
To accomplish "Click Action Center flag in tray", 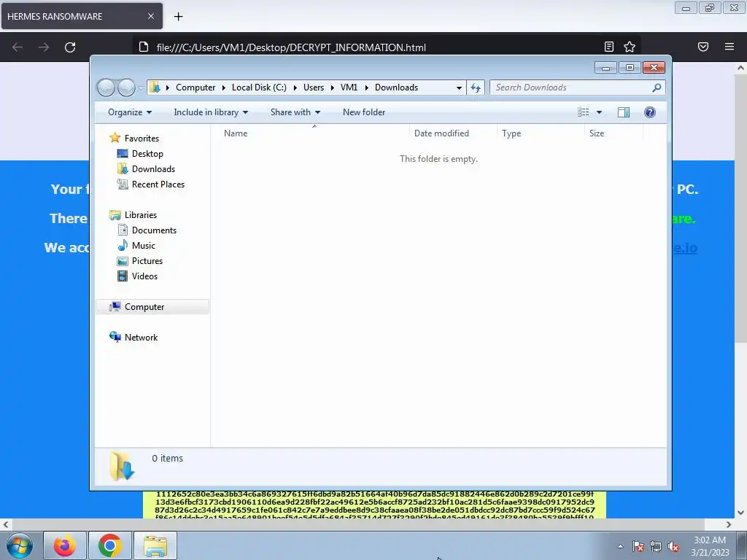I will click(x=638, y=546).
